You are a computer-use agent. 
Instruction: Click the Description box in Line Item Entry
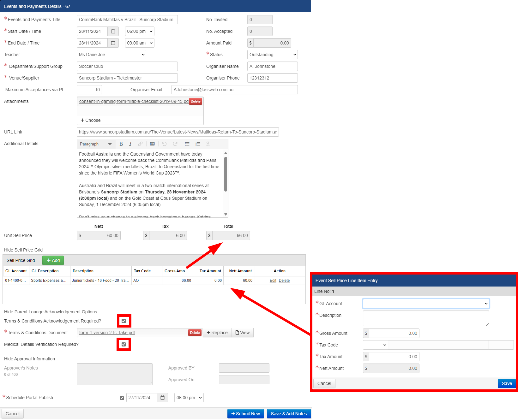point(426,318)
